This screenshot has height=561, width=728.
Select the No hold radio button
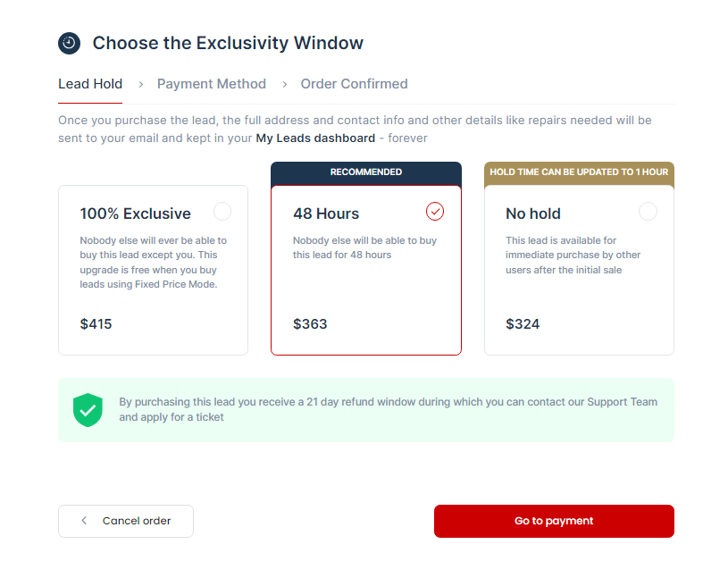648,211
